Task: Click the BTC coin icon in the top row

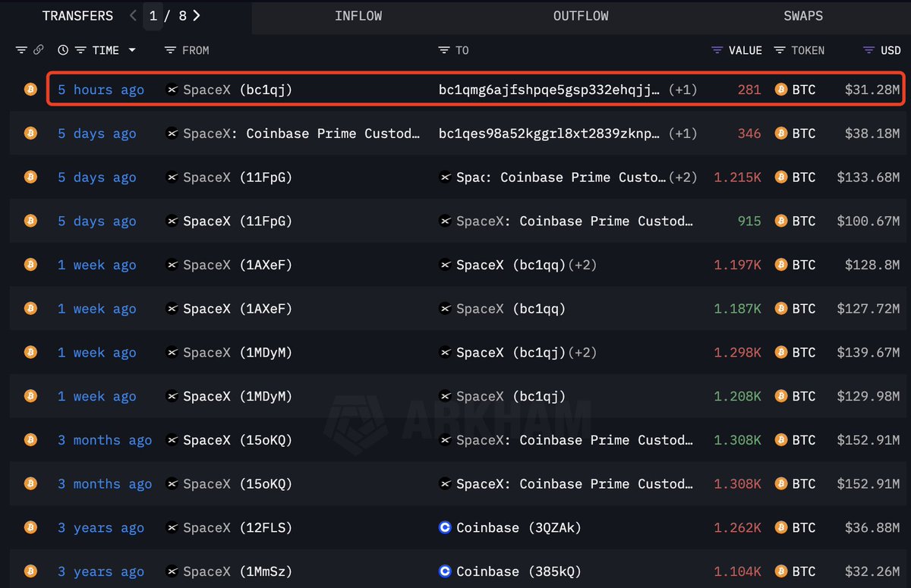Action: click(780, 89)
